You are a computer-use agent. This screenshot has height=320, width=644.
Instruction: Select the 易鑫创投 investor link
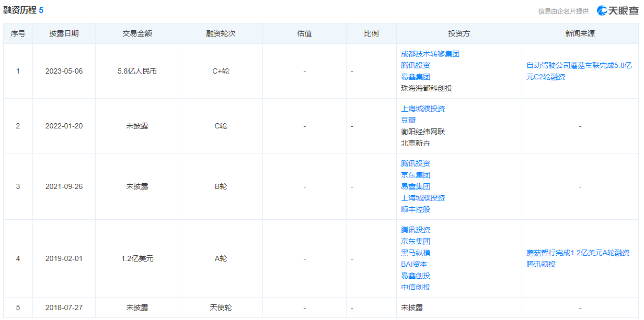(416, 276)
